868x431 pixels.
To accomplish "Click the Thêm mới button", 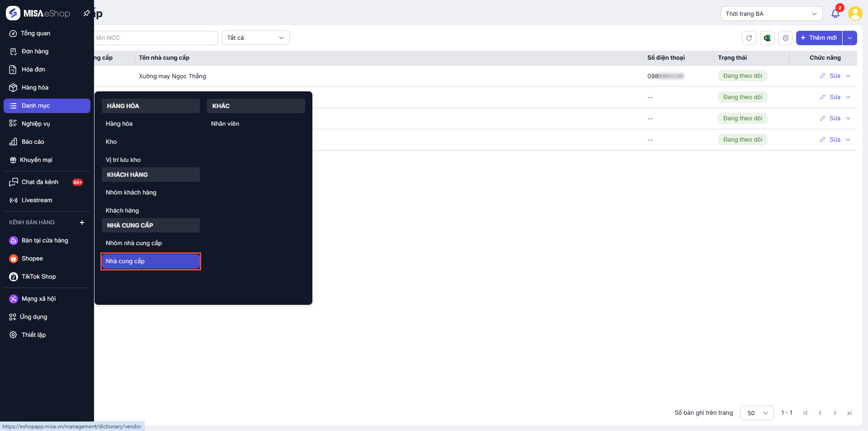I will (819, 38).
